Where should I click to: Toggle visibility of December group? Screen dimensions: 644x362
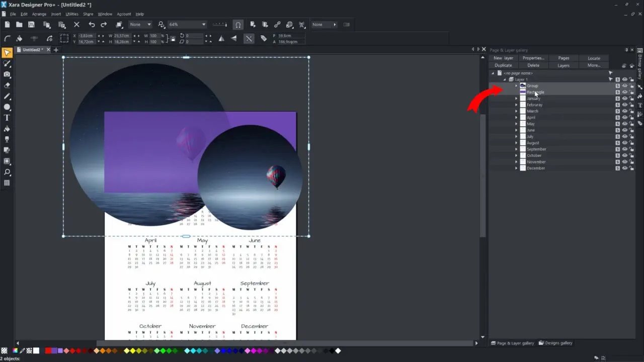point(625,168)
